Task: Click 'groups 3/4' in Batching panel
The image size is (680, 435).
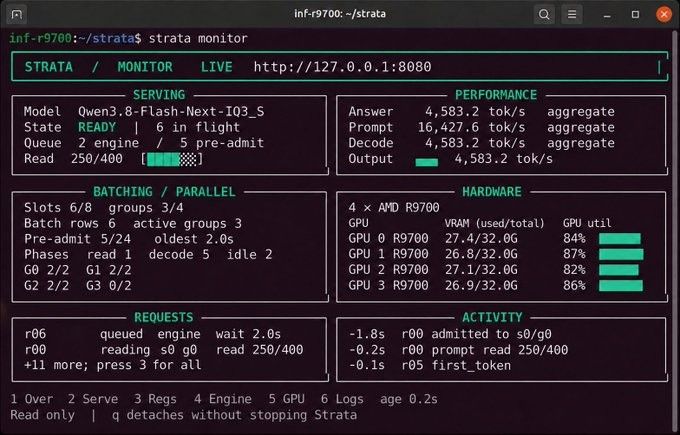Action: tap(146, 208)
